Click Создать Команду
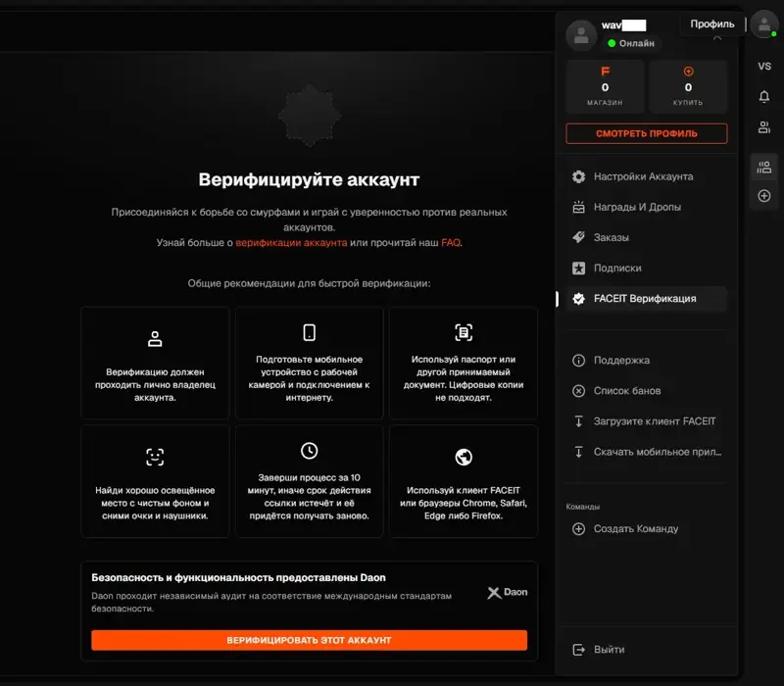Image resolution: width=784 pixels, height=686 pixels. [x=647, y=528]
